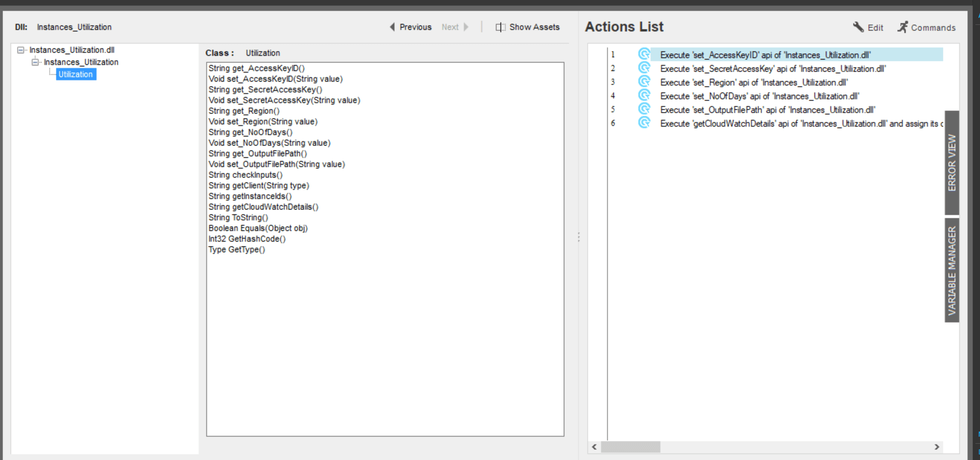Screen dimensions: 980x460
Task: Open Commands via running-man icon
Action: [902, 27]
